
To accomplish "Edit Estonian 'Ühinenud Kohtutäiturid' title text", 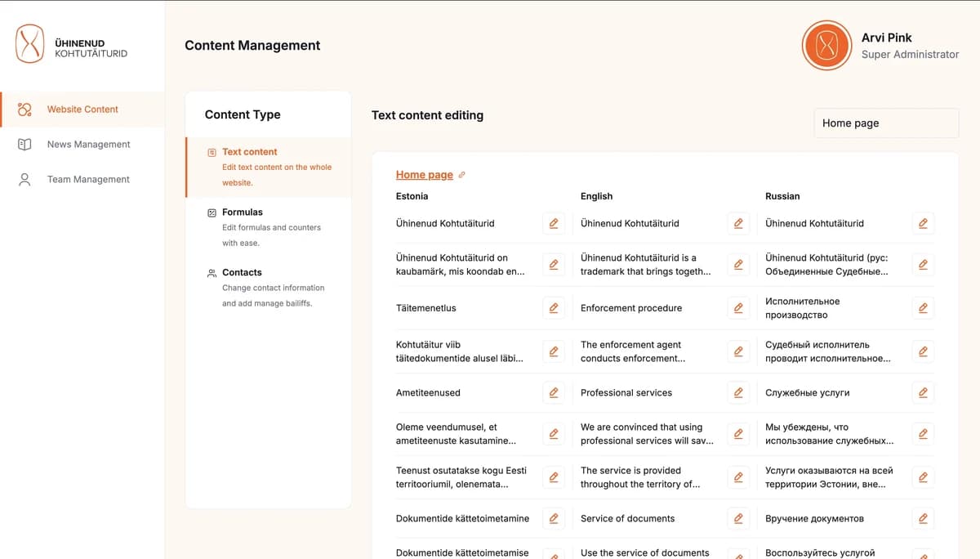I will 554,223.
